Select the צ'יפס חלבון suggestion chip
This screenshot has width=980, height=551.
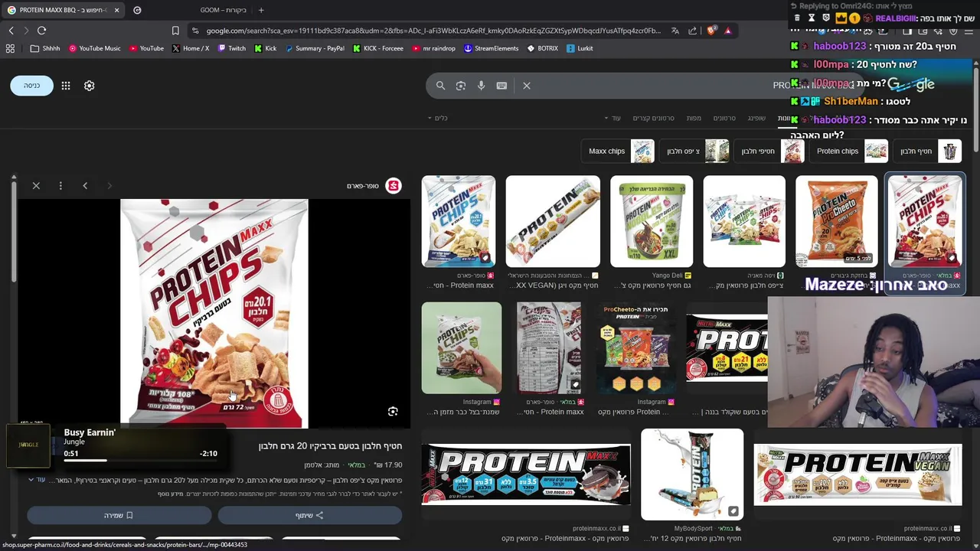click(696, 152)
